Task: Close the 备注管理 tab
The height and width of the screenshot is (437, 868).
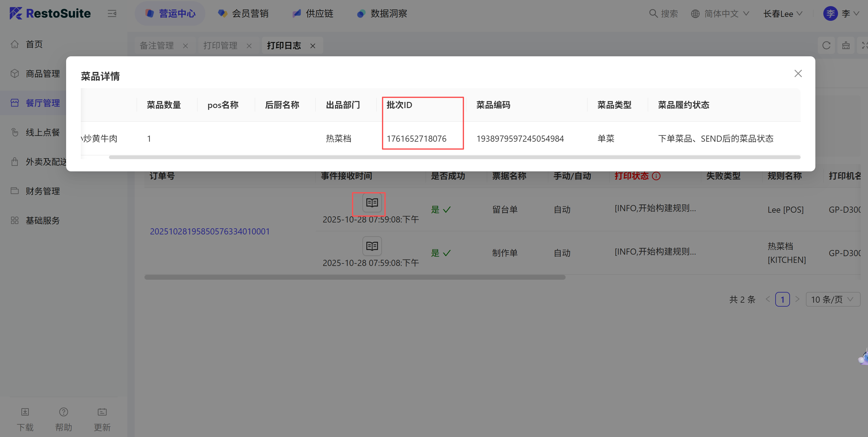Action: [185, 46]
